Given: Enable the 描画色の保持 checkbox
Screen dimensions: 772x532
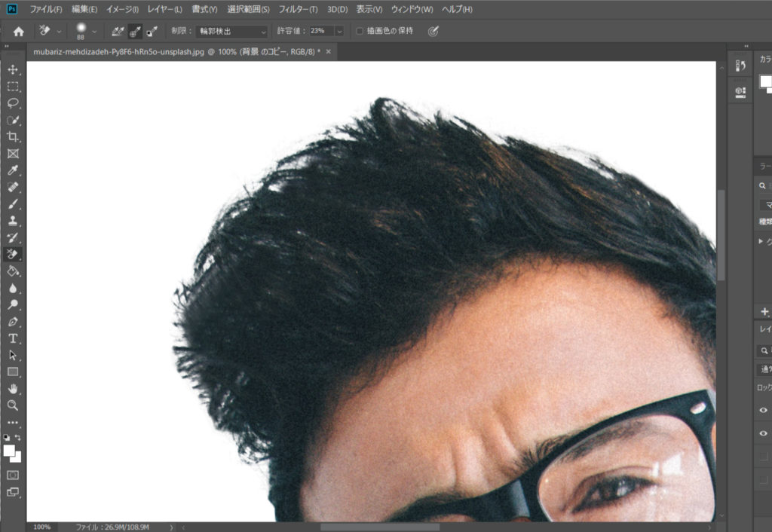Looking at the screenshot, I should point(360,32).
